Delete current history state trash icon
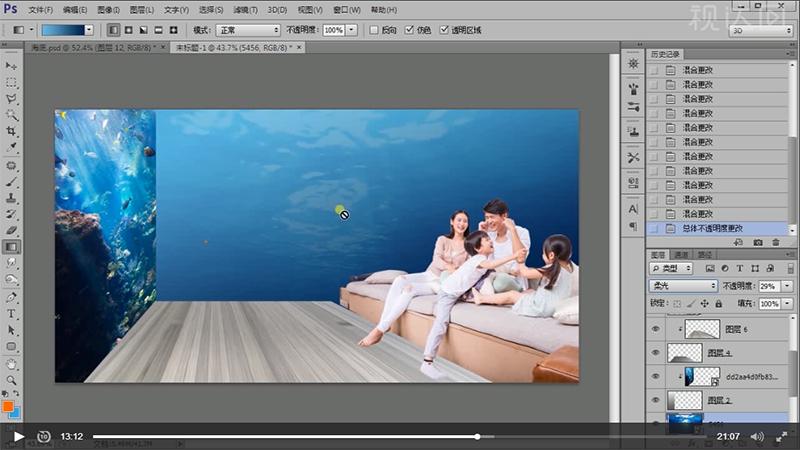 (776, 242)
